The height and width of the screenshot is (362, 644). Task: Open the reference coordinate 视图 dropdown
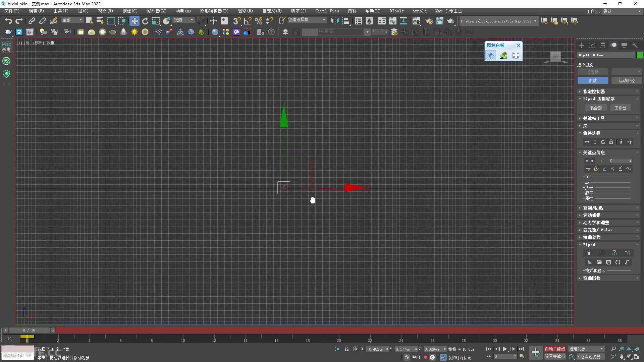tap(184, 20)
